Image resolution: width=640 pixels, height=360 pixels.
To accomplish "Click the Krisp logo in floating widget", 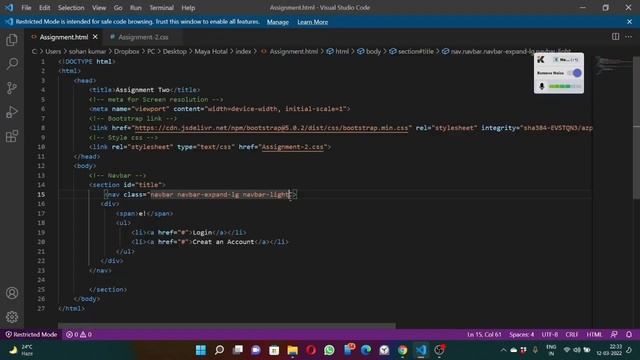I will click(541, 60).
